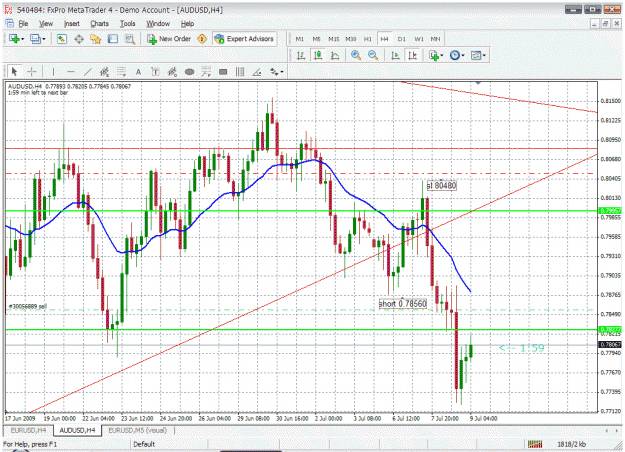Launch MetaEditor via yellow diamond icon

[x=202, y=39]
